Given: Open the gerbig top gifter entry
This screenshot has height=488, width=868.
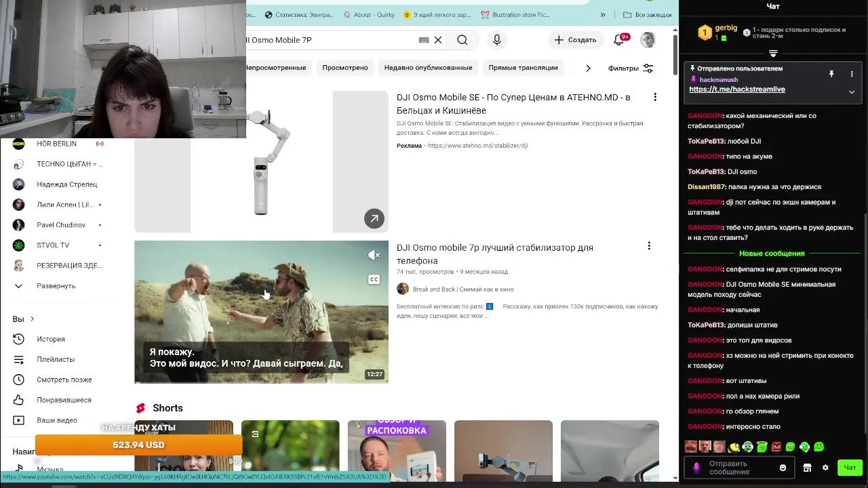Looking at the screenshot, I should pyautogui.click(x=717, y=32).
